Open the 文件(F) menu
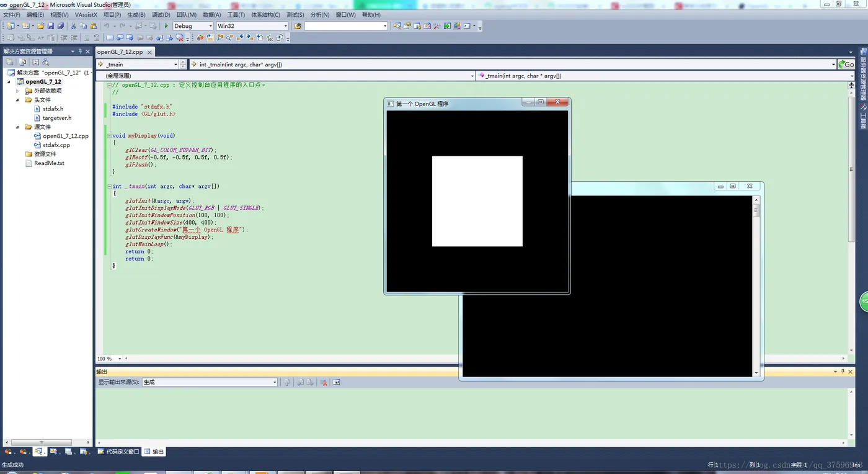 [x=12, y=15]
